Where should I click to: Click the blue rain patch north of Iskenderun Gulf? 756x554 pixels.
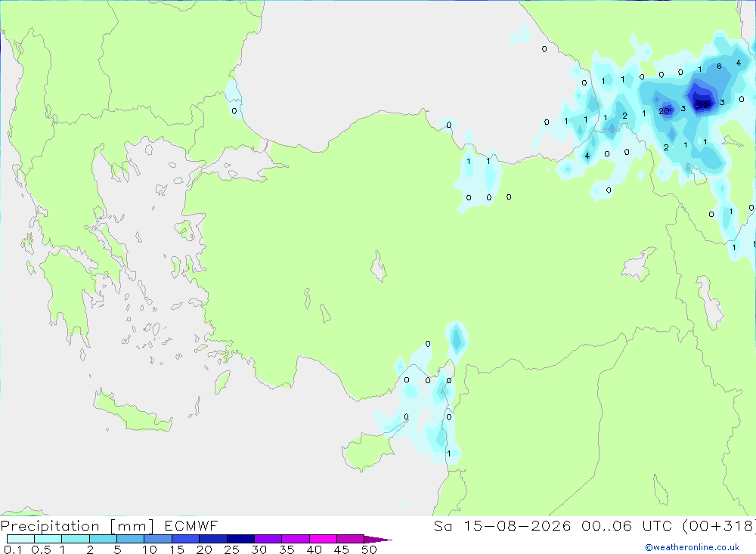click(456, 338)
